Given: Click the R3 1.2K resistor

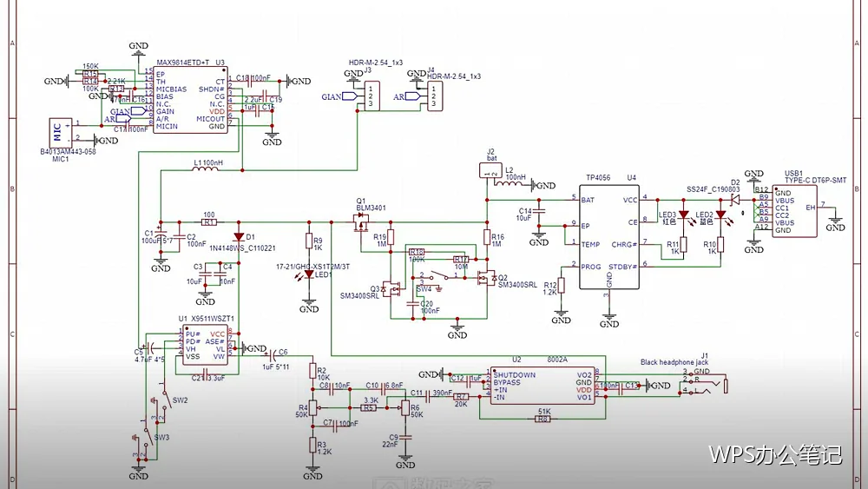Looking at the screenshot, I should coord(312,444).
